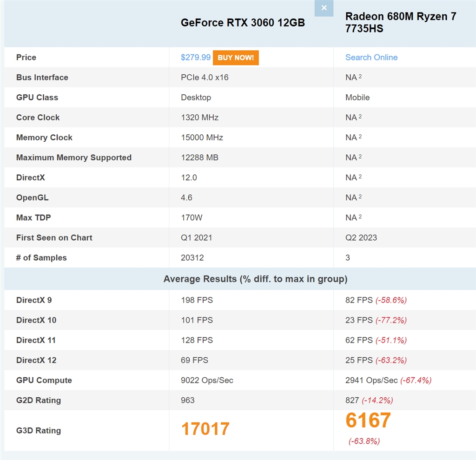Click the Average Results section header
Screen dimensions: 476x460
point(255,279)
